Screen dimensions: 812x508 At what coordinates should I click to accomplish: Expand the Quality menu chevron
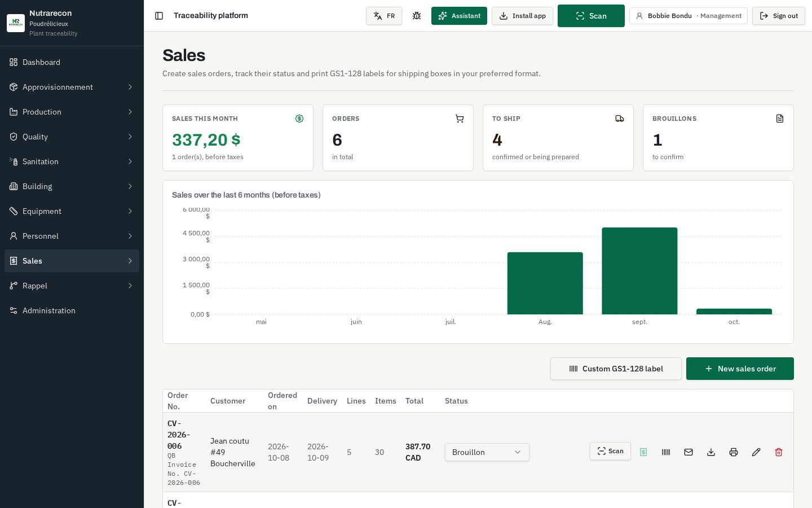click(130, 137)
